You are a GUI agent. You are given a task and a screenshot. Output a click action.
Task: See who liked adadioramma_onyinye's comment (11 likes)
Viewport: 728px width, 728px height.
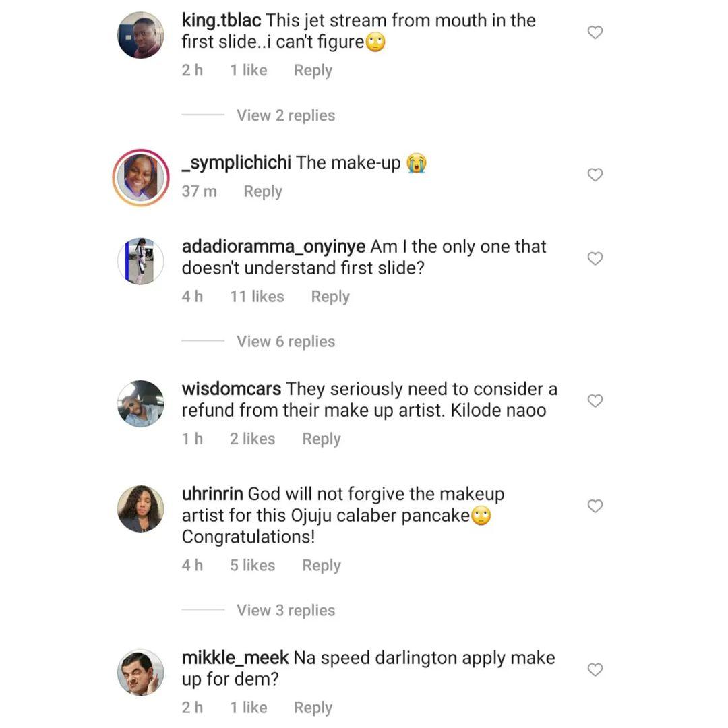pos(256,297)
